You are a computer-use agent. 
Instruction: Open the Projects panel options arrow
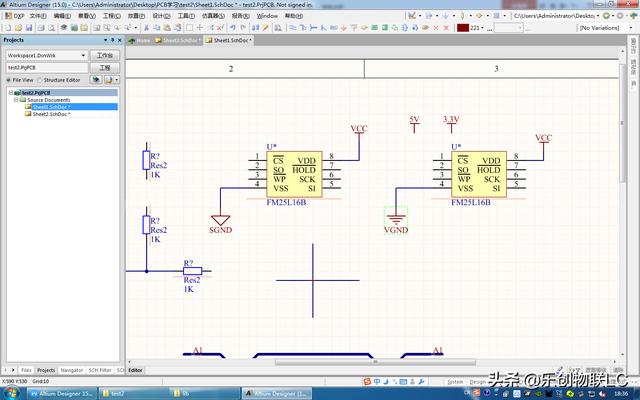105,40
